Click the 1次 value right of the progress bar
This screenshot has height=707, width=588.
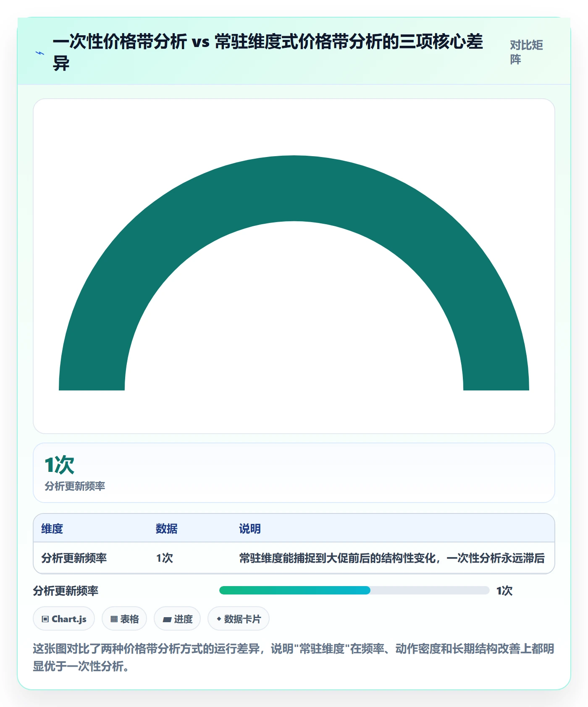tap(504, 591)
